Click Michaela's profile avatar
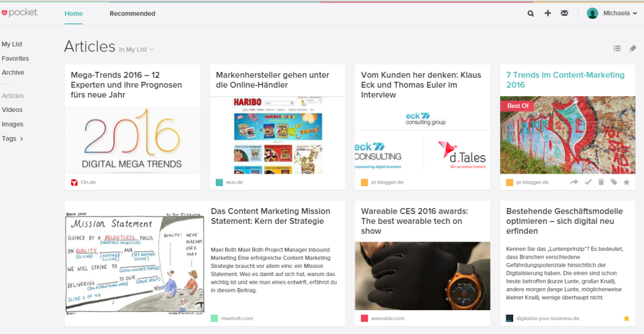644x334 pixels. click(x=592, y=13)
